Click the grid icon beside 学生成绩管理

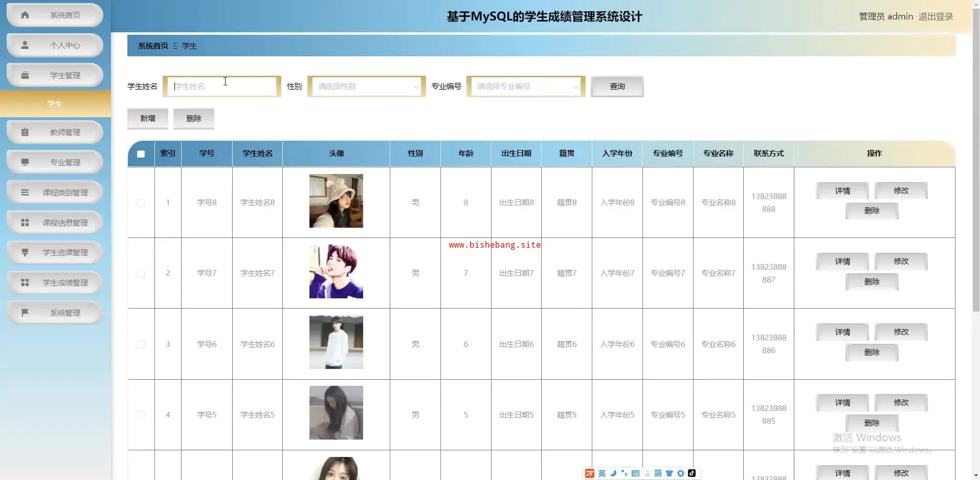[25, 282]
